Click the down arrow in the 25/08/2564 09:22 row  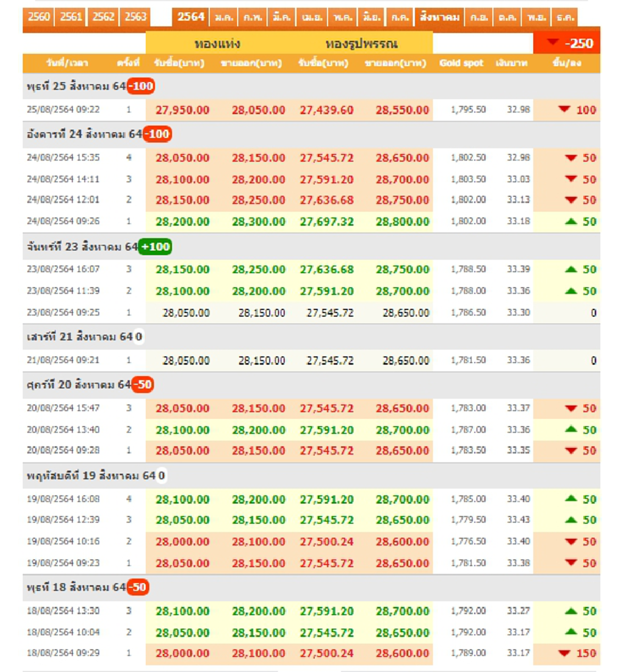point(564,109)
